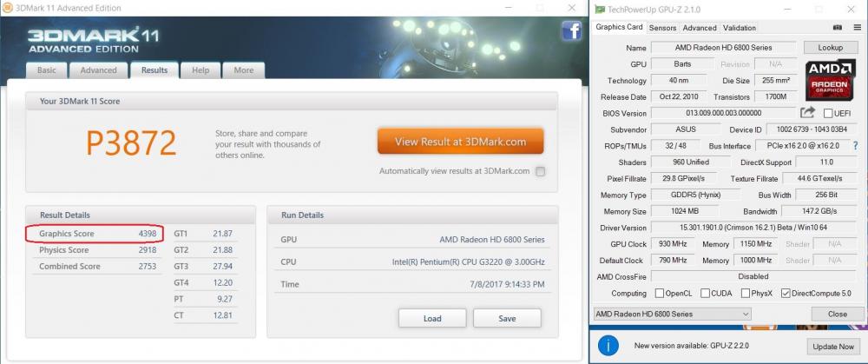Toggle the OpenCL computing checkbox
The width and height of the screenshot is (868, 364).
[660, 293]
